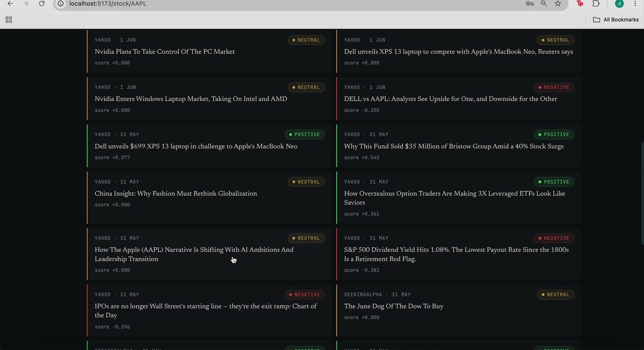Open Apple narrative AI ambitions article
The height and width of the screenshot is (350, 644).
pos(194,254)
